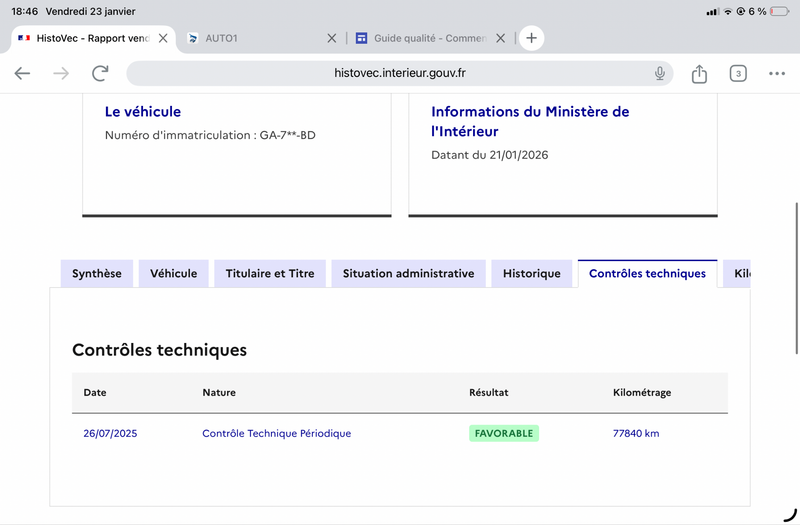This screenshot has height=525, width=800.
Task: Open the share sheet icon
Action: point(699,73)
